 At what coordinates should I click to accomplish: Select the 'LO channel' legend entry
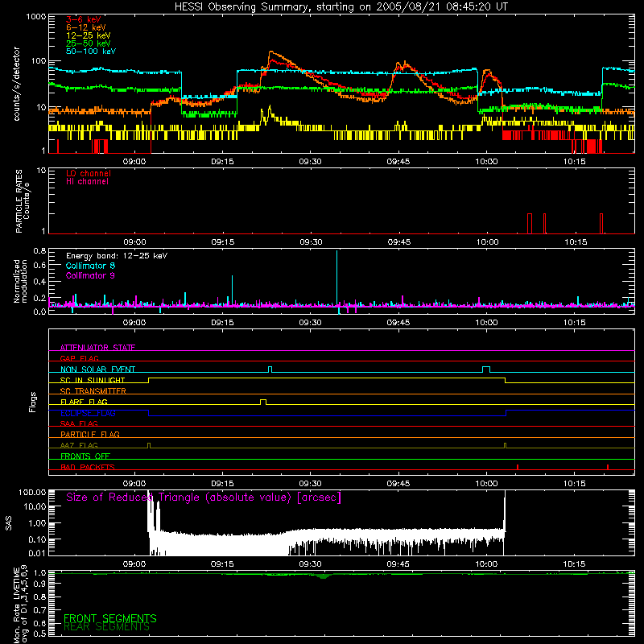(89, 173)
